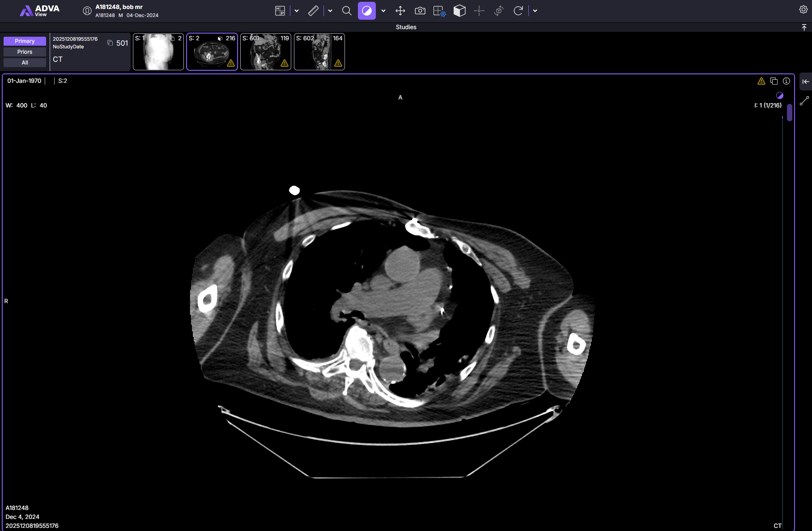Expand the window level presets dropdown
Viewport: 812px width, 531px height.
383,11
